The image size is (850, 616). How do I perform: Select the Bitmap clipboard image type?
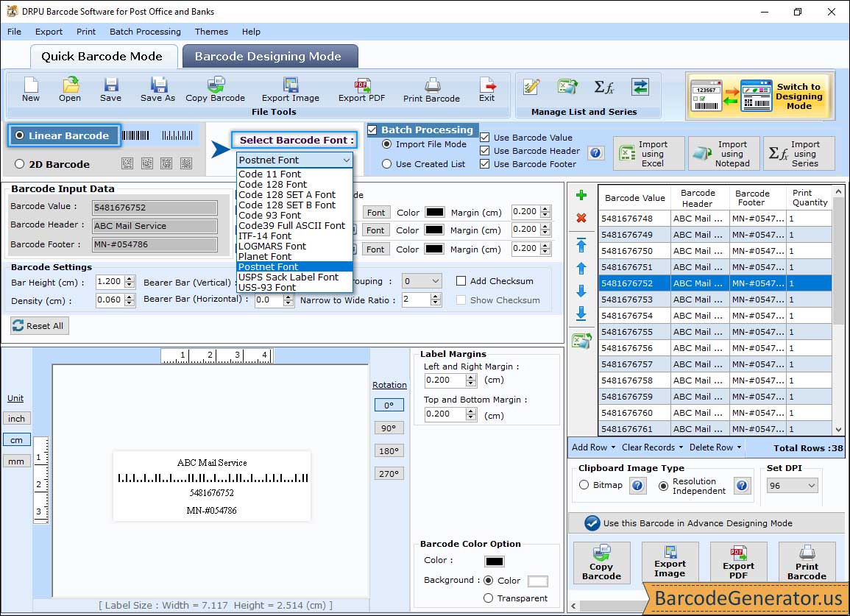coord(584,485)
